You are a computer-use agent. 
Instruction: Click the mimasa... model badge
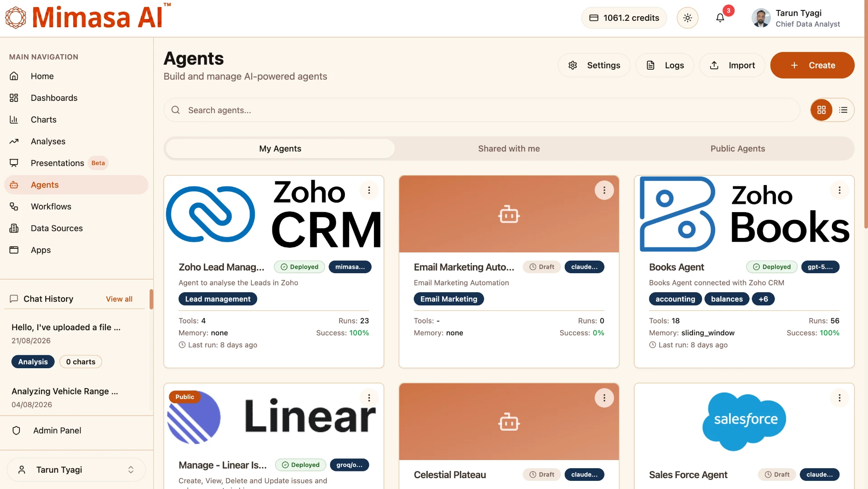click(350, 267)
